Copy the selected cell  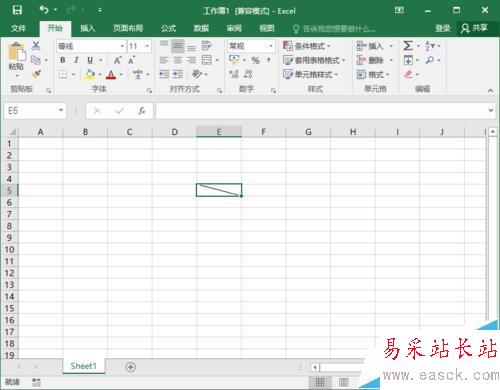(x=36, y=60)
